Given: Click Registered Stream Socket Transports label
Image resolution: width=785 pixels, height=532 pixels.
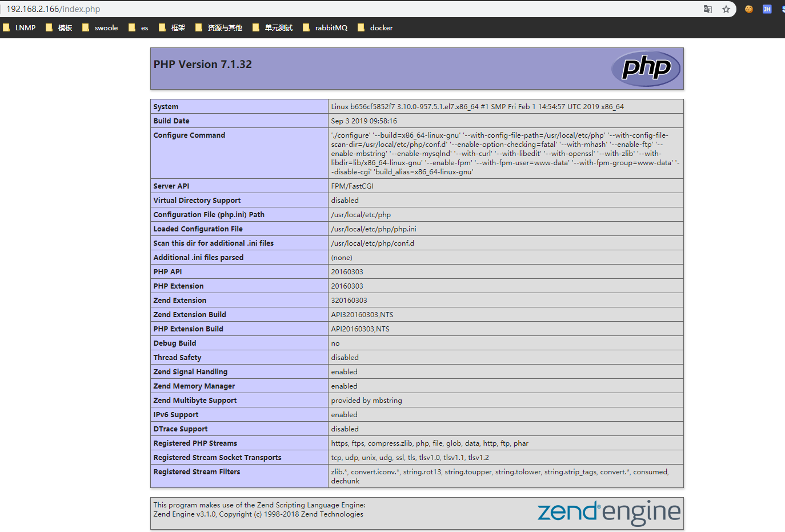Looking at the screenshot, I should (x=217, y=458).
